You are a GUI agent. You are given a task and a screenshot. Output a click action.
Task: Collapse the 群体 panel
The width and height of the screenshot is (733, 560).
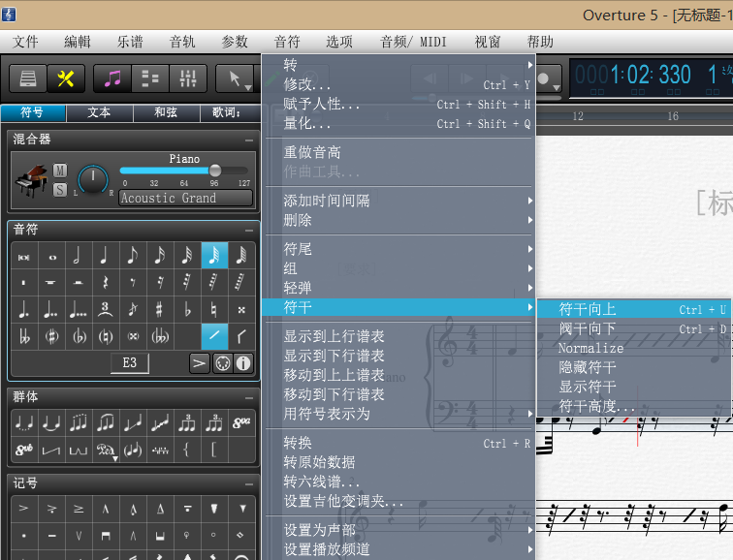point(249,398)
